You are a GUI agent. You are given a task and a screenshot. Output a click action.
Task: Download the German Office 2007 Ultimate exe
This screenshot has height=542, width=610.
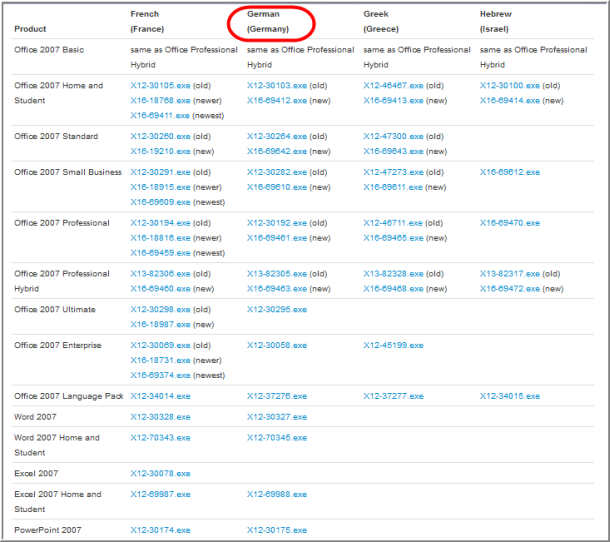[x=277, y=310]
